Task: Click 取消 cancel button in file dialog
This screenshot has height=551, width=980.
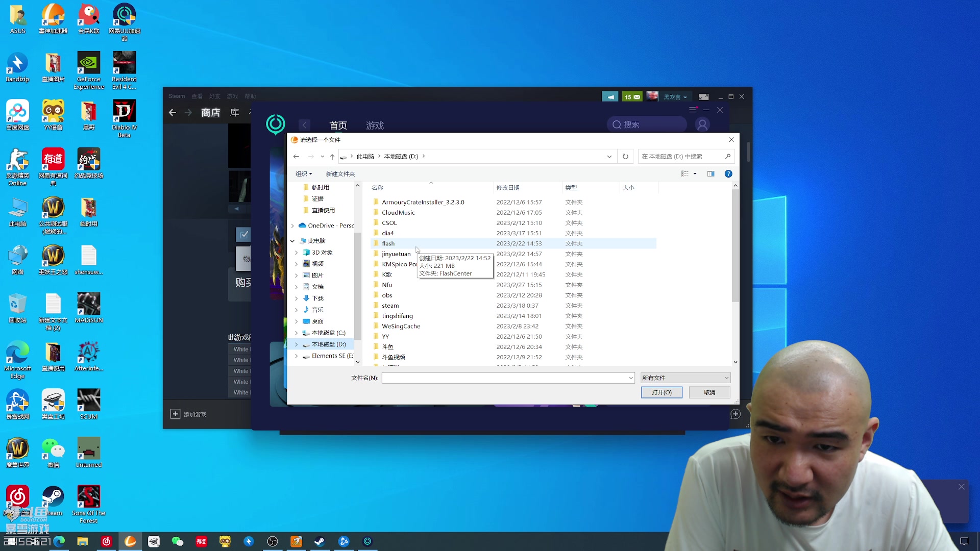Action: pos(709,392)
